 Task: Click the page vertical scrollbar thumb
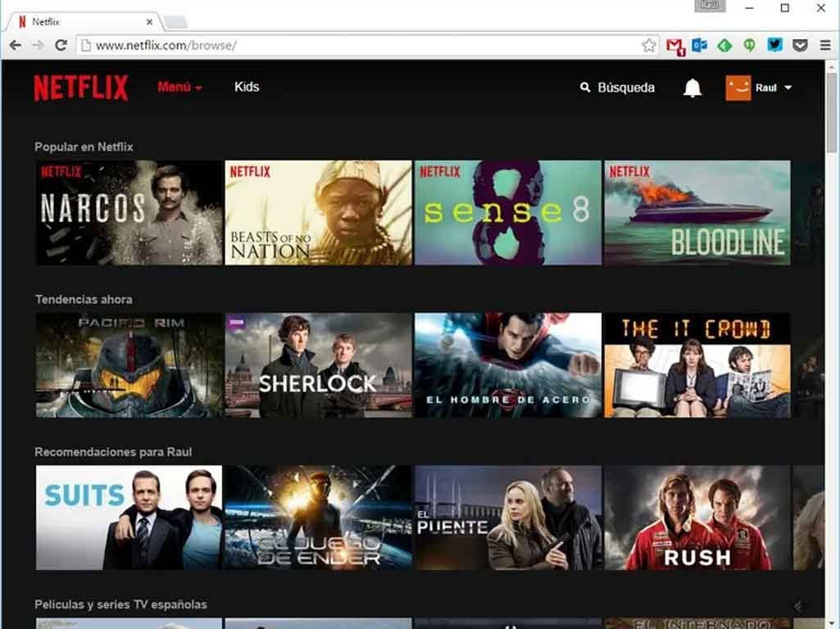832,112
